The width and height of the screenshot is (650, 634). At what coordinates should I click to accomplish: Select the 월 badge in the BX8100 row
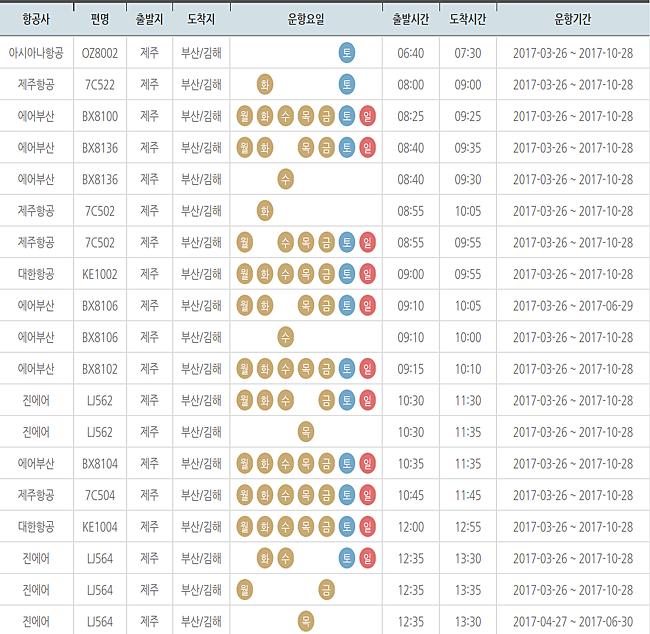(x=245, y=116)
